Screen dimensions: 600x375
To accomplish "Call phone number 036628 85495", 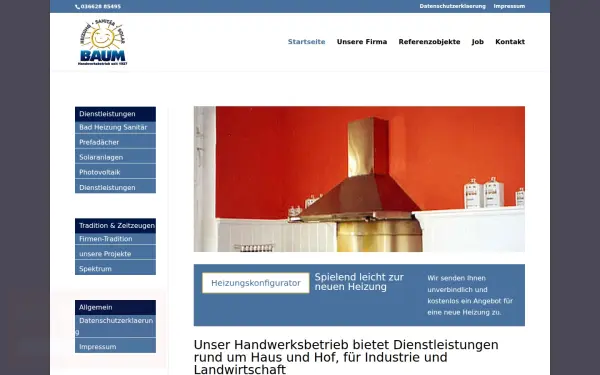I will pos(101,7).
